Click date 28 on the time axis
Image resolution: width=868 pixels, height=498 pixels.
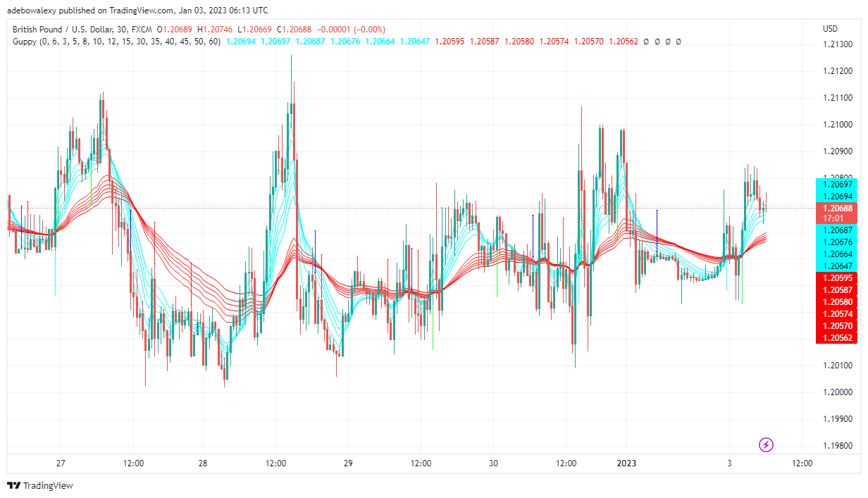203,463
